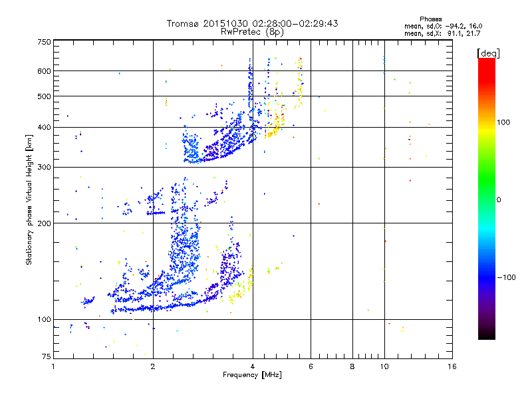Click the 16 MHz x-axis tick label
532x399 pixels.
[452, 366]
